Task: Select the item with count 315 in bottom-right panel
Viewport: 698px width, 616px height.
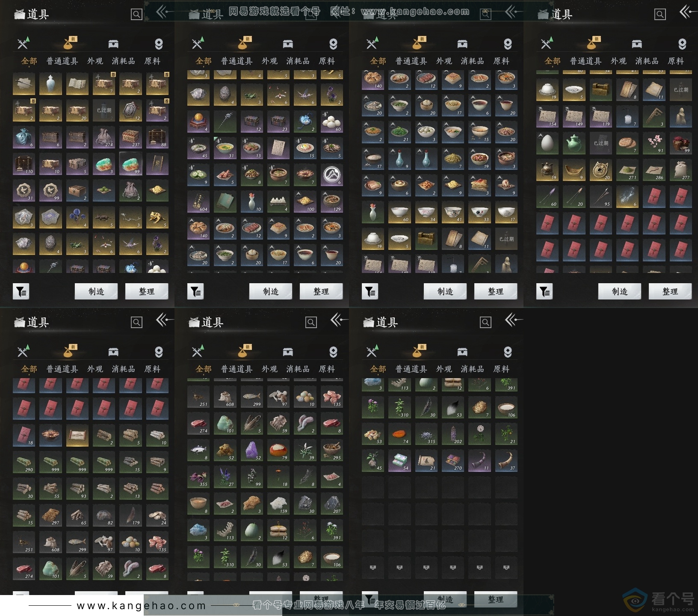Action: click(426, 434)
